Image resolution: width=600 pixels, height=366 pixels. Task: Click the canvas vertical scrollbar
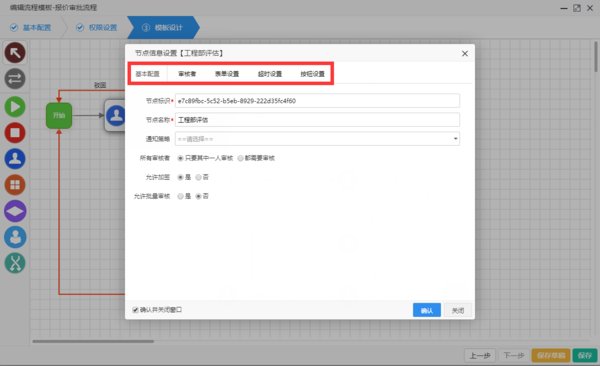point(596,57)
